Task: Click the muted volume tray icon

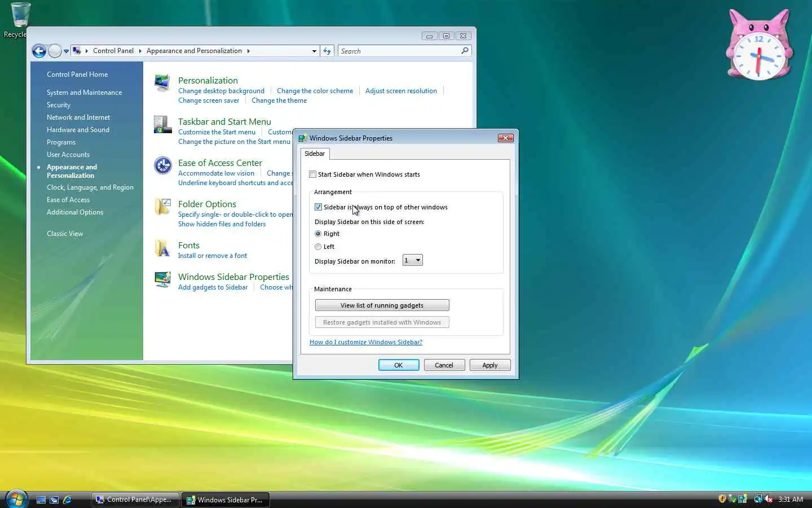Action: coord(768,499)
